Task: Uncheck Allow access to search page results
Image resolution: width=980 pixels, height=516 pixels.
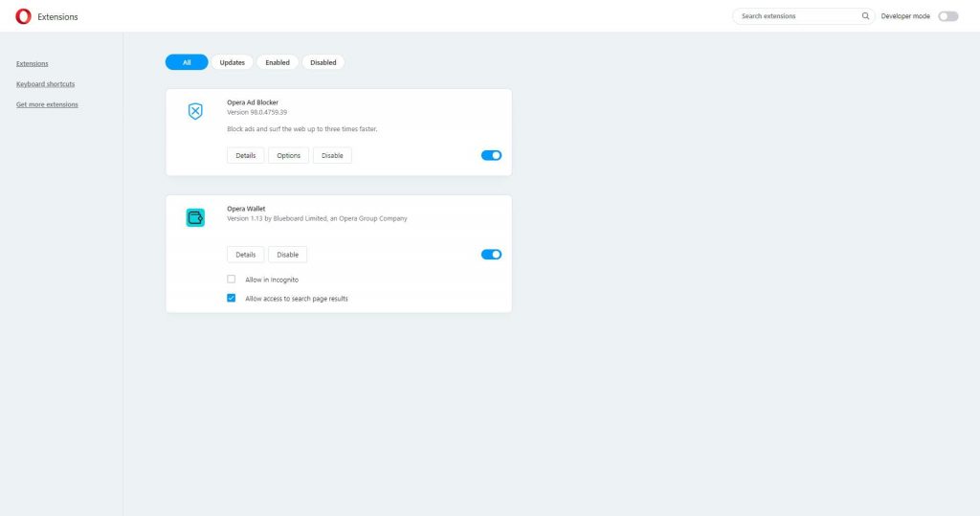Action: point(232,299)
